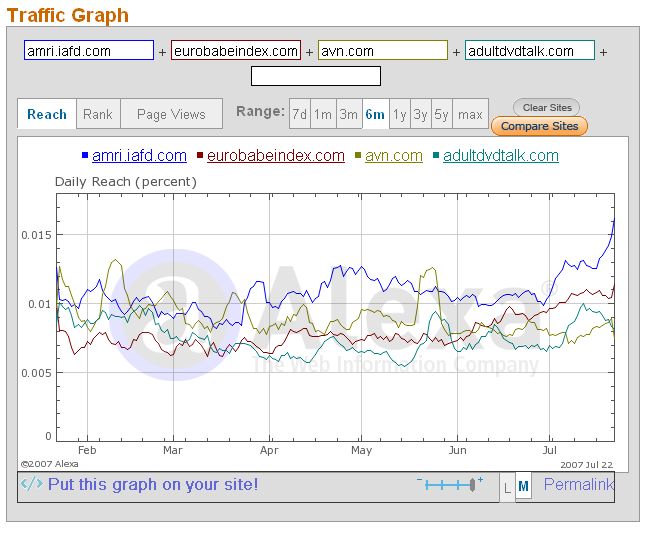Open the amri.iafd.com legend link
This screenshot has width=652, height=535.
tap(139, 155)
